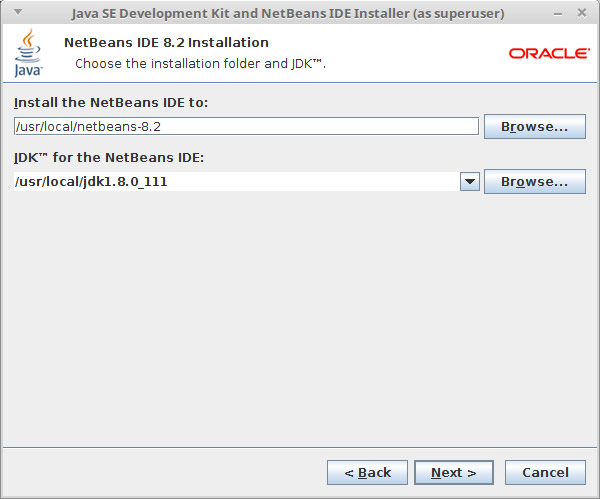Click 'Choose the installation folder and JDK' text
The width and height of the screenshot is (600, 499).
(200, 64)
